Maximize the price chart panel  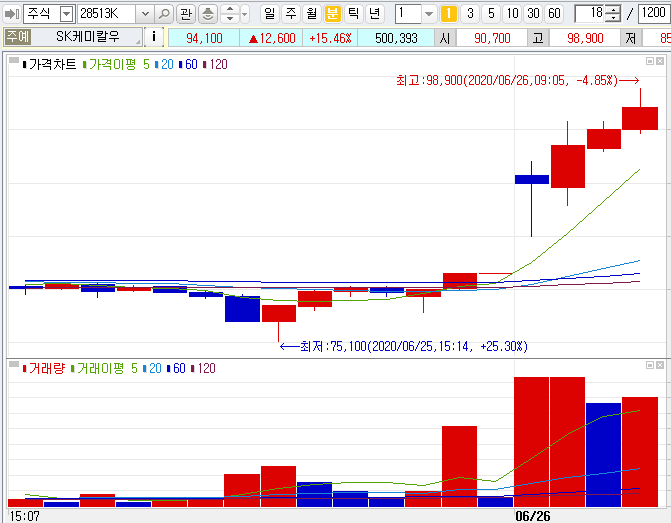pyautogui.click(x=650, y=61)
